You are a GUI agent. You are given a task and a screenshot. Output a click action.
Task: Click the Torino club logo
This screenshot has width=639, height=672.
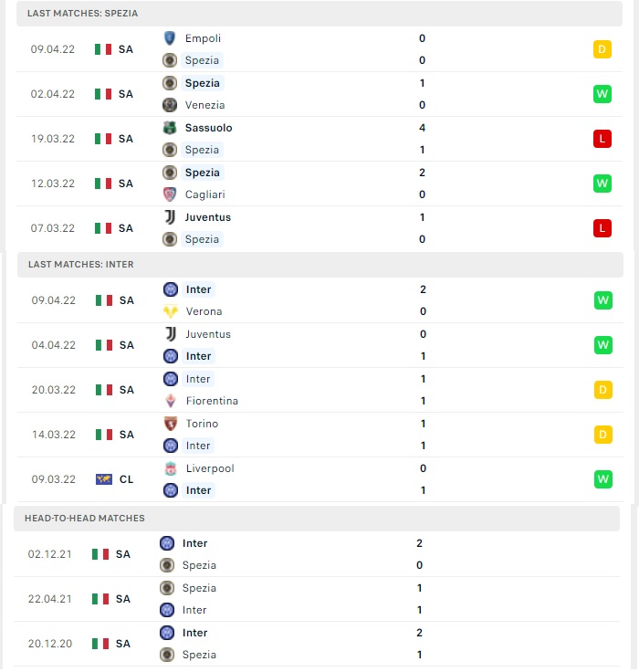coord(171,424)
